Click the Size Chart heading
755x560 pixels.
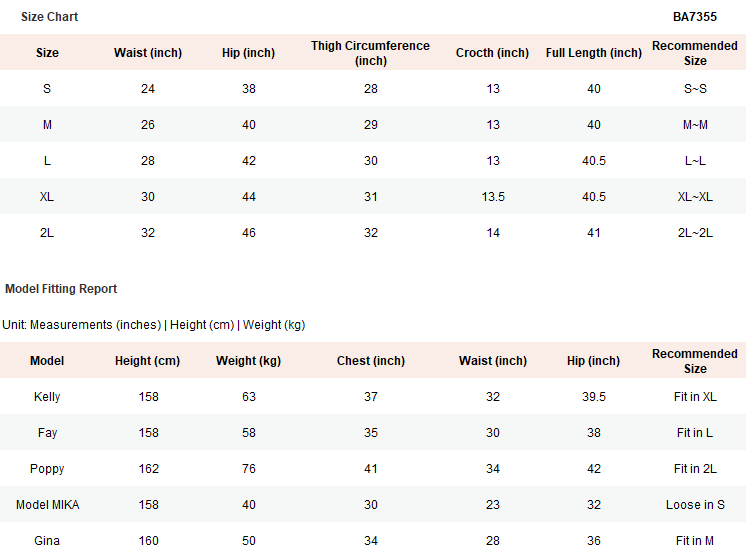[49, 17]
